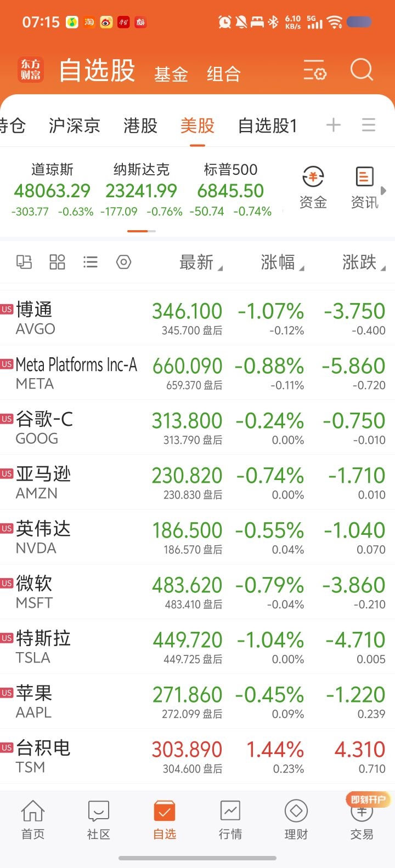Open the 行情 market quotes icon
395x868 pixels.
tap(230, 820)
